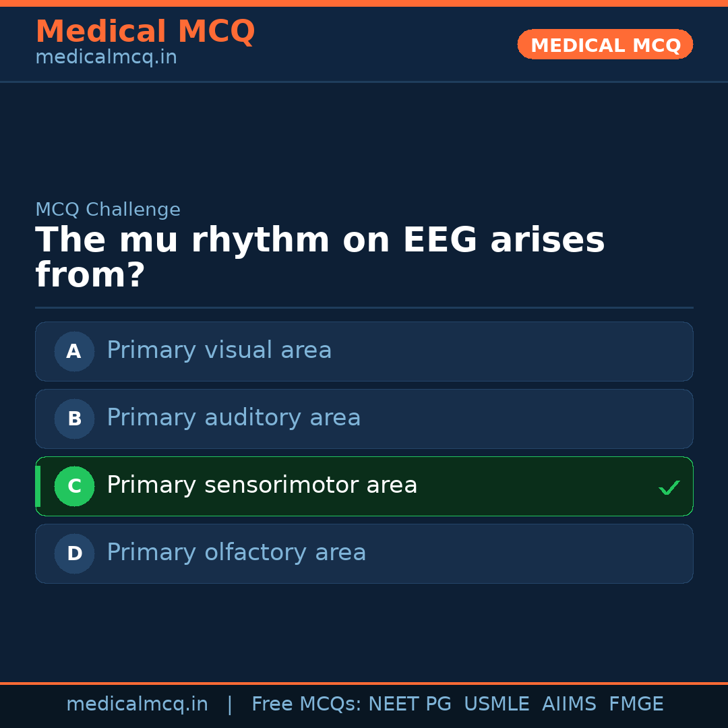Click the green letter C circle
728x728 pixels.
coord(74,486)
